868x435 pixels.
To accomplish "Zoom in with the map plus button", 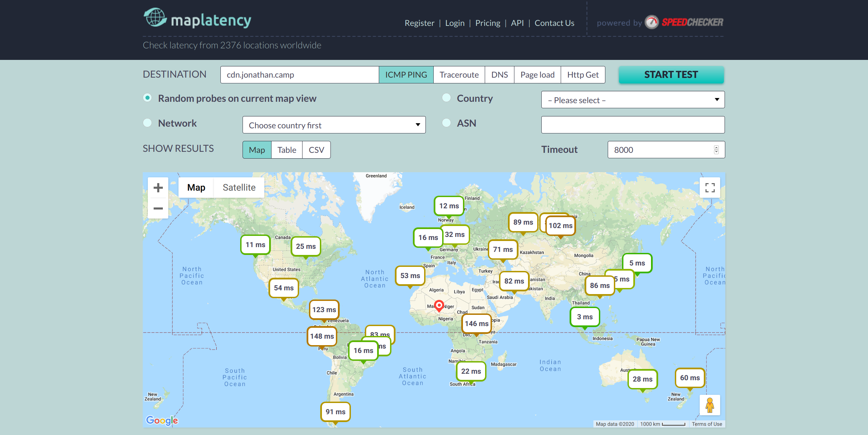I will tap(158, 188).
